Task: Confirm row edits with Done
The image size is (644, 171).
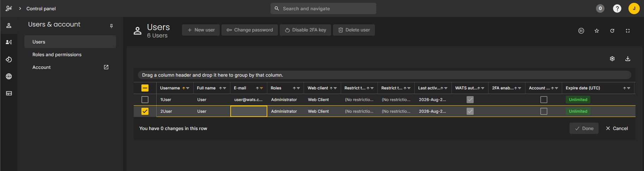Action: pyautogui.click(x=584, y=128)
